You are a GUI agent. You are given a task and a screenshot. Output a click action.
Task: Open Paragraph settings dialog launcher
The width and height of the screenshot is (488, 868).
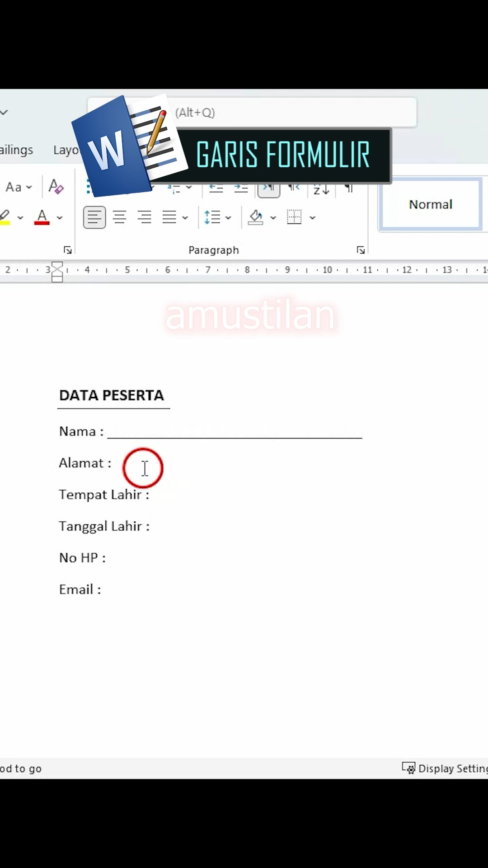(x=361, y=250)
